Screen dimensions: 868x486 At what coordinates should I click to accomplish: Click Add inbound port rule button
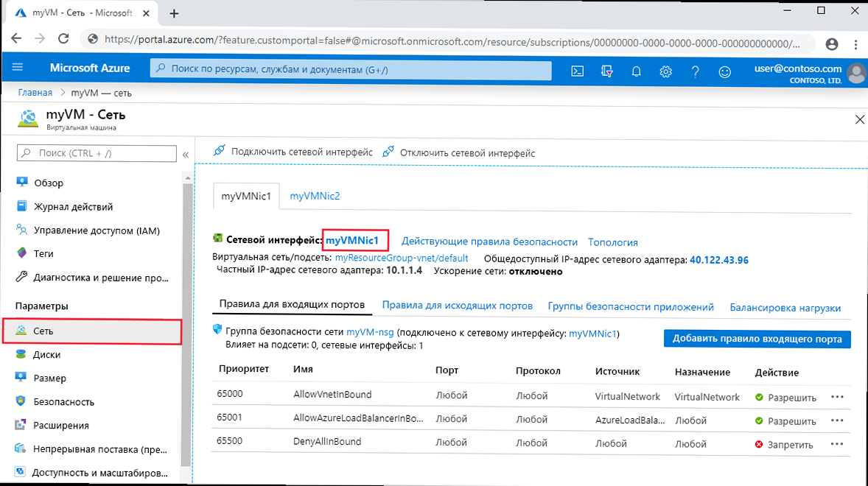(x=757, y=339)
